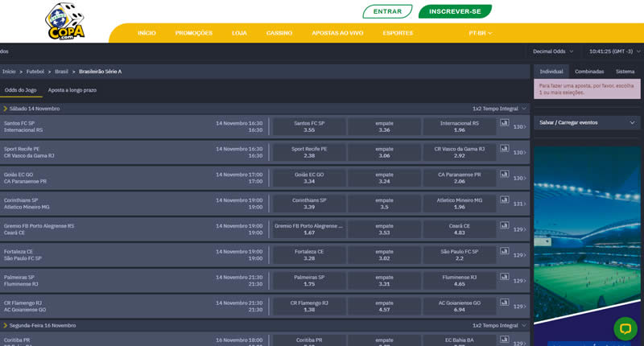Open the PROMOÇÕES menu item
The width and height of the screenshot is (644, 346).
(x=194, y=33)
